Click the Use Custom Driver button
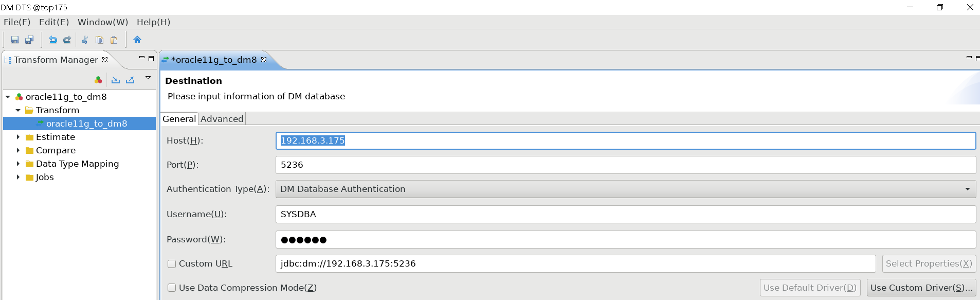Viewport: 980px width, 300px height. pyautogui.click(x=921, y=288)
